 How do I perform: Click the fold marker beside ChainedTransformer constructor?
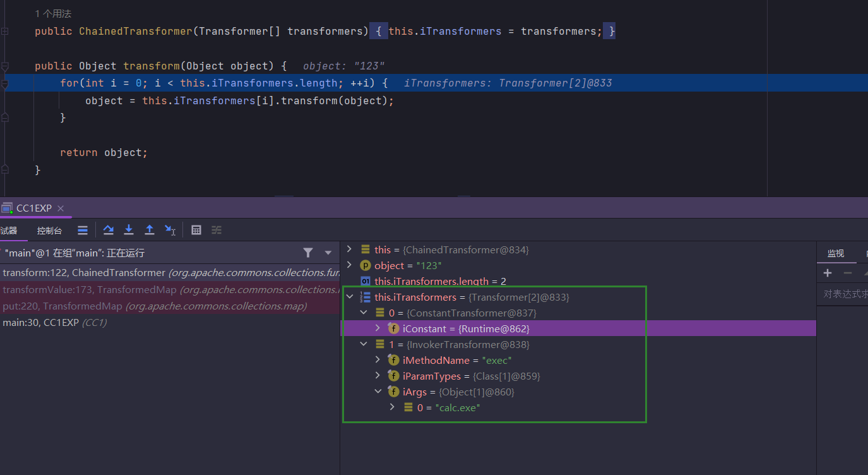(x=4, y=31)
